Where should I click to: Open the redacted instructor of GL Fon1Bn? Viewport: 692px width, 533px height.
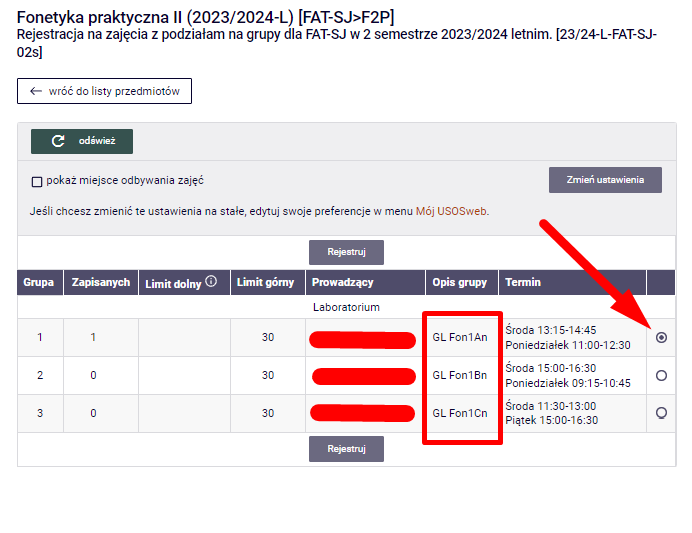pos(363,376)
